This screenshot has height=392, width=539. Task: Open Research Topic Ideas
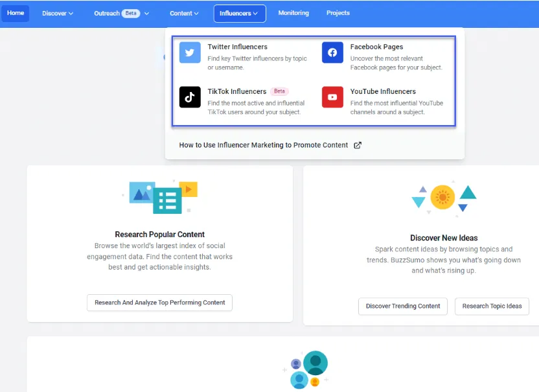click(492, 306)
